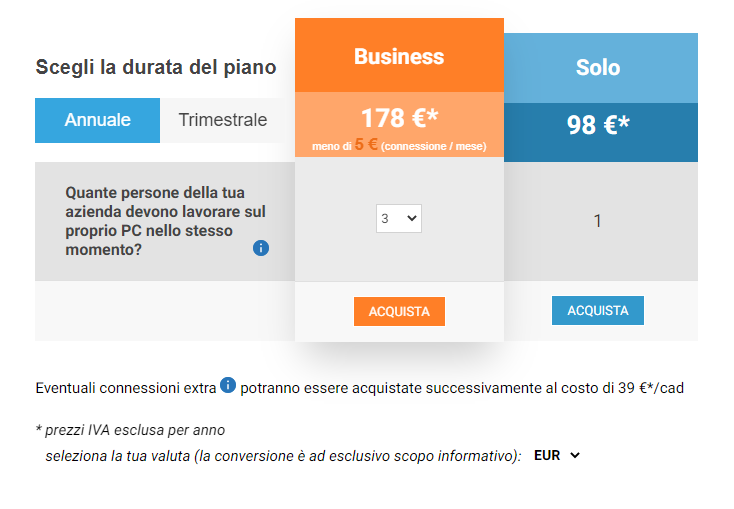The height and width of the screenshot is (509, 734).
Task: Select the orange Business plan header
Action: [x=399, y=55]
